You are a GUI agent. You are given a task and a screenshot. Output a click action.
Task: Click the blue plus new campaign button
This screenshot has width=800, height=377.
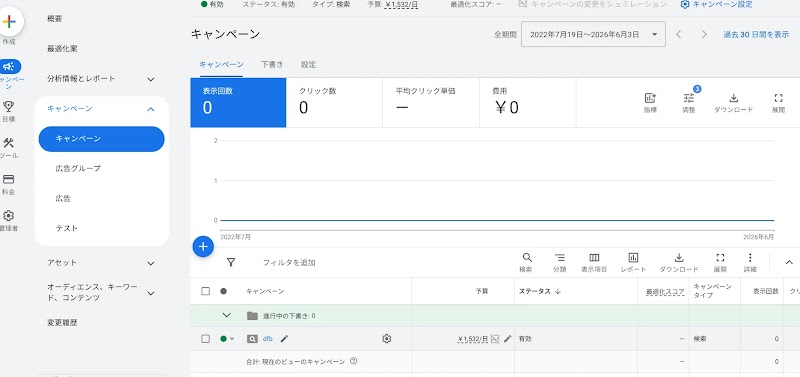203,247
